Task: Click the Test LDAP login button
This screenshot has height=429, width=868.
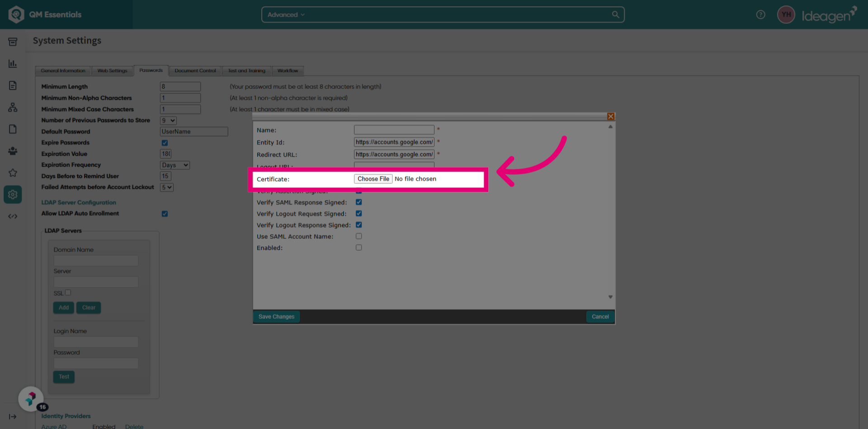Action: 64,377
